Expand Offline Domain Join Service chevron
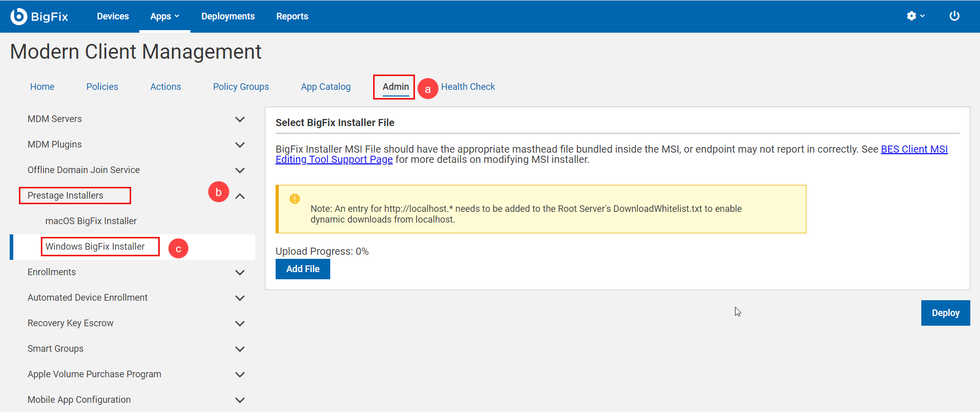The height and width of the screenshot is (412, 980). [x=240, y=171]
